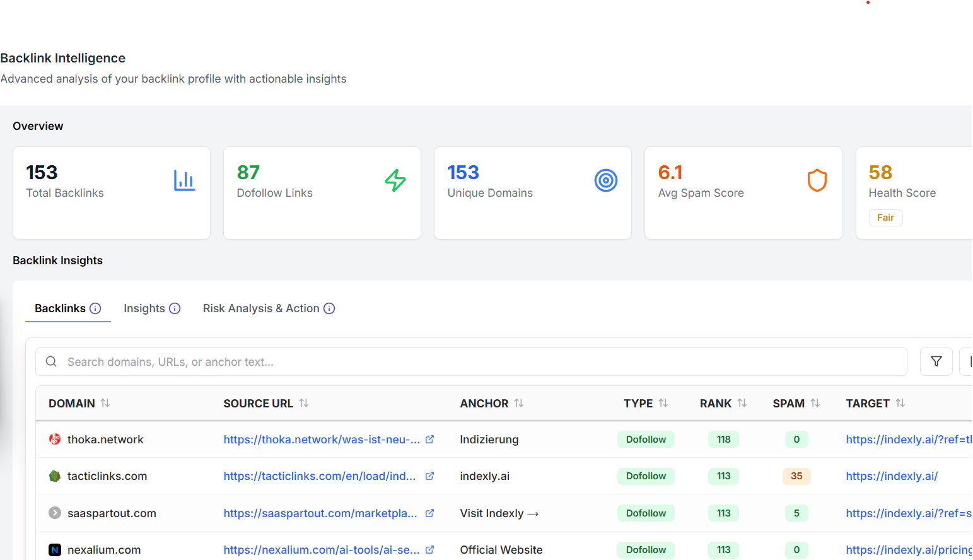Open the indexly.ai/pricing target link
The image size is (973, 560).
(909, 550)
